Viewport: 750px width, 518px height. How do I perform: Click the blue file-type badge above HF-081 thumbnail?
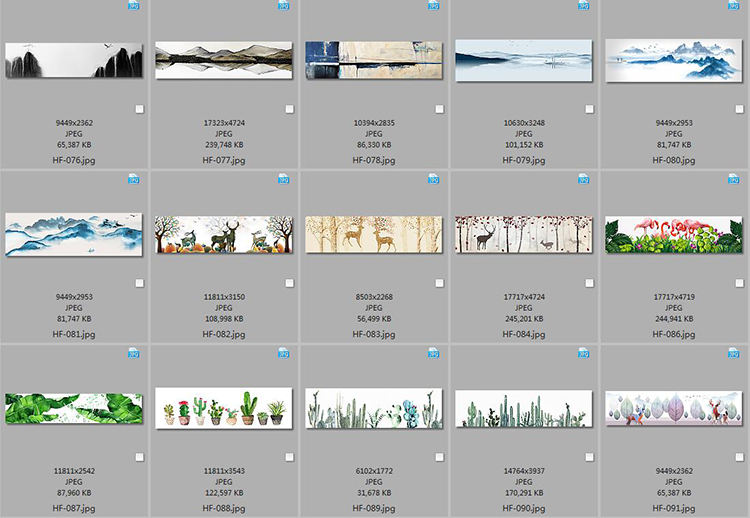coord(133,179)
